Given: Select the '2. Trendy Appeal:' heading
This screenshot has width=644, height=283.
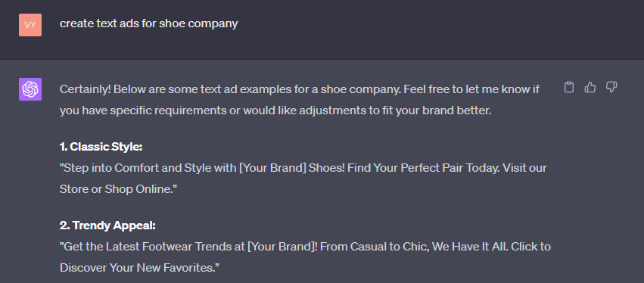Looking at the screenshot, I should [x=107, y=226].
